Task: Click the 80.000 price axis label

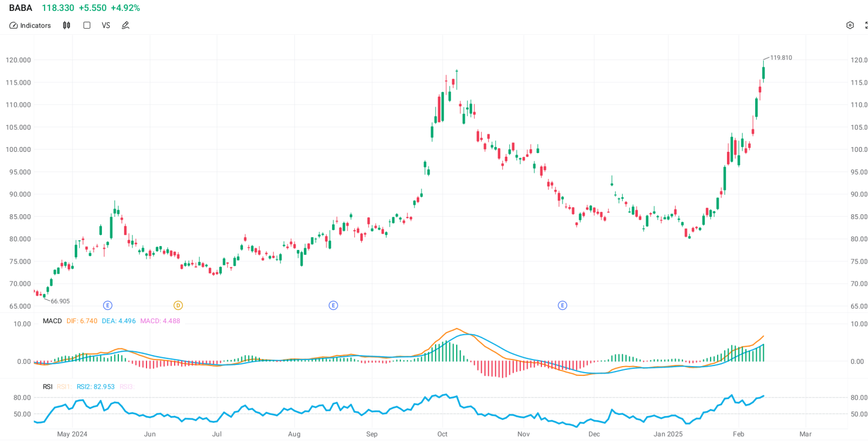Action: [x=20, y=239]
